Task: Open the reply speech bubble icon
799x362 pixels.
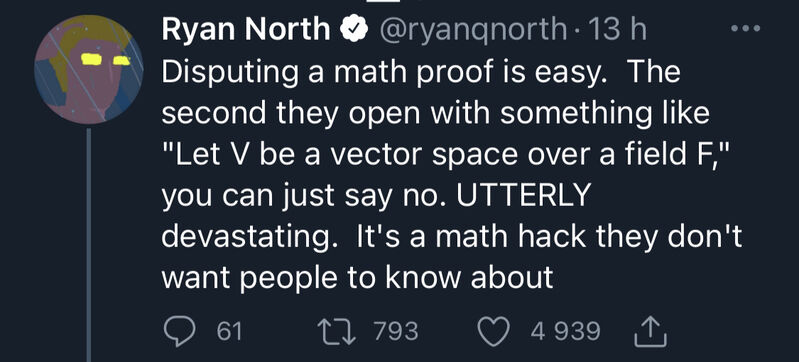Action: coord(180,331)
